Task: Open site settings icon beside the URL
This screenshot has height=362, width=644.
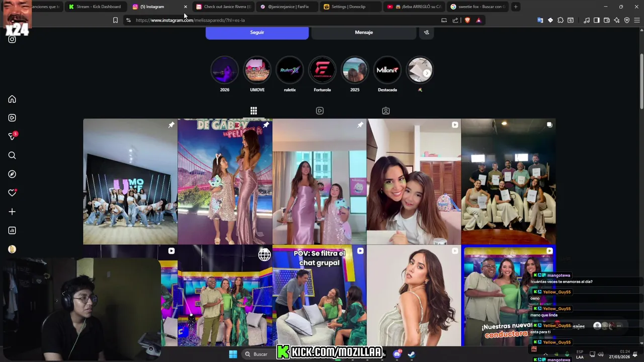Action: (128, 20)
